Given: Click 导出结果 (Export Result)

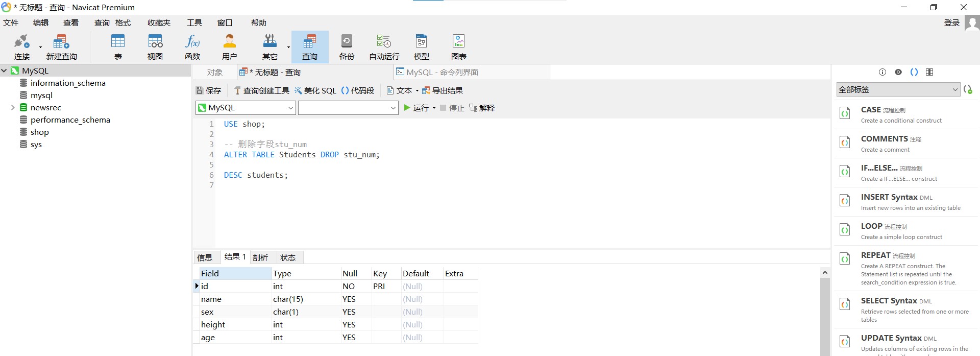Looking at the screenshot, I should [x=442, y=90].
